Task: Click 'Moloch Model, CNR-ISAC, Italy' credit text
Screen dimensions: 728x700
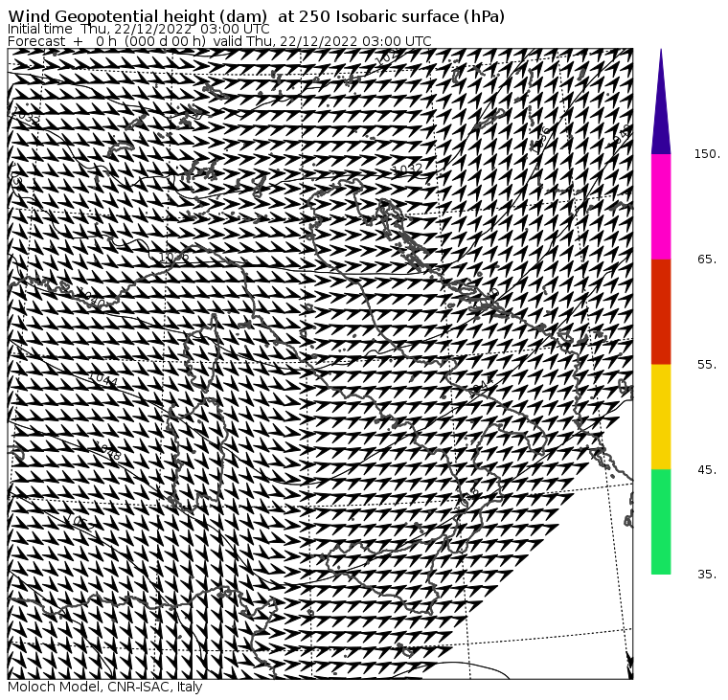Action: pos(105,687)
